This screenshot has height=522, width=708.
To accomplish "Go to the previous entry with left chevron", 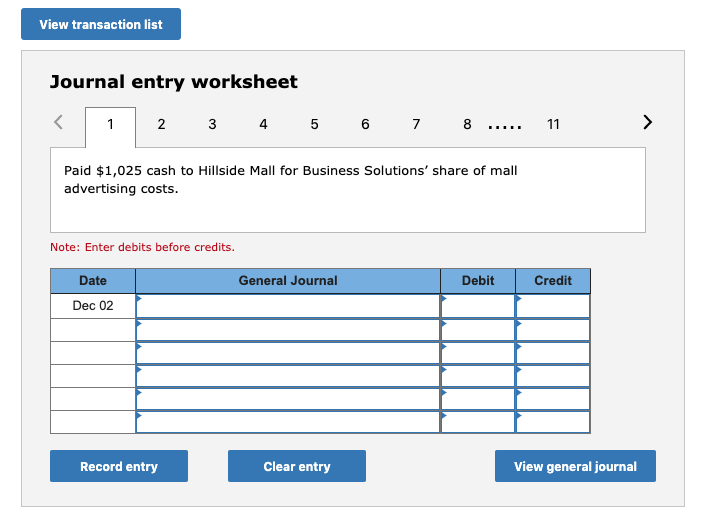I will [x=58, y=122].
